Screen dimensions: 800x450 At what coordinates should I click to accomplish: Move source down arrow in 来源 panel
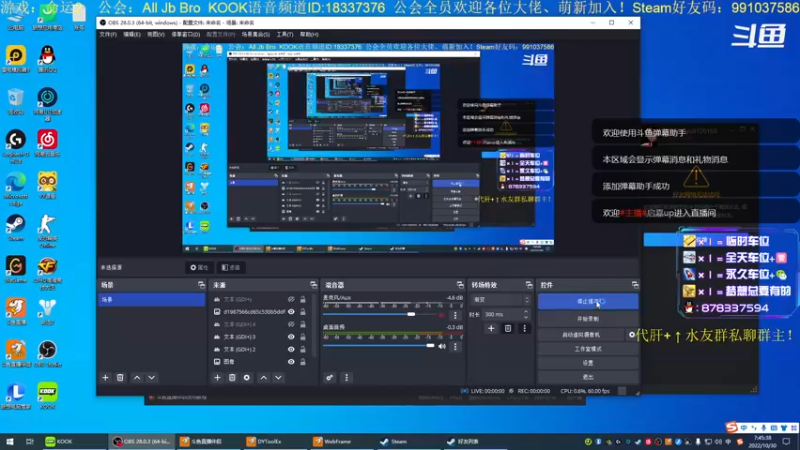pyautogui.click(x=278, y=378)
